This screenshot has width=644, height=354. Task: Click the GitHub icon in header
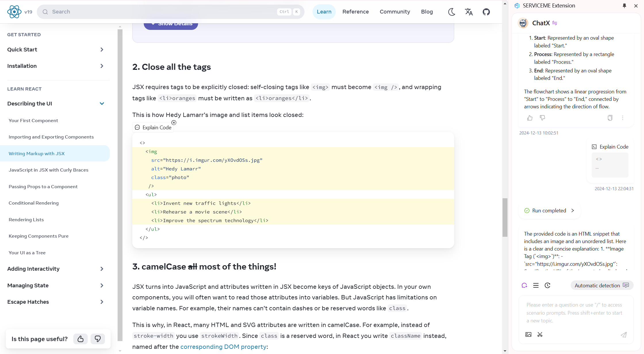[486, 12]
